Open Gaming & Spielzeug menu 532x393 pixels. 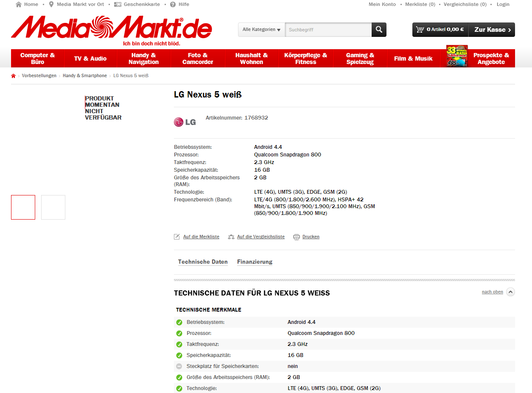click(360, 59)
